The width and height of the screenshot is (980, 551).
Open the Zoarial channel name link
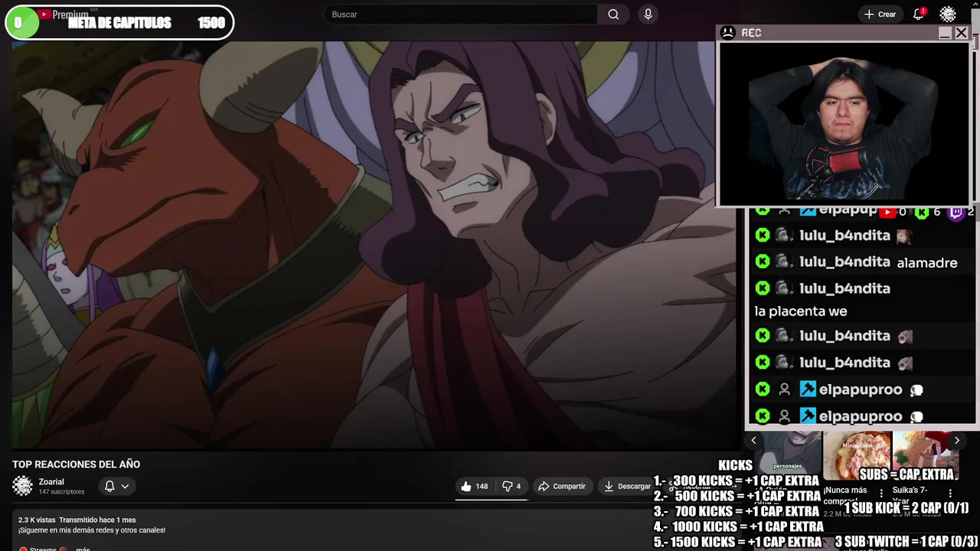pos(51,481)
